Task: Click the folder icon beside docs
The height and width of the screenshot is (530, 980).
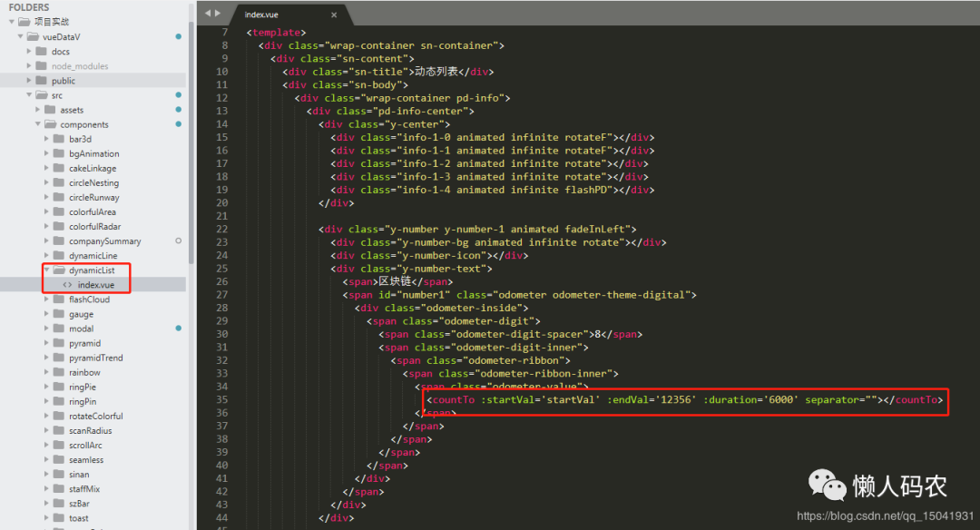Action: click(x=41, y=51)
